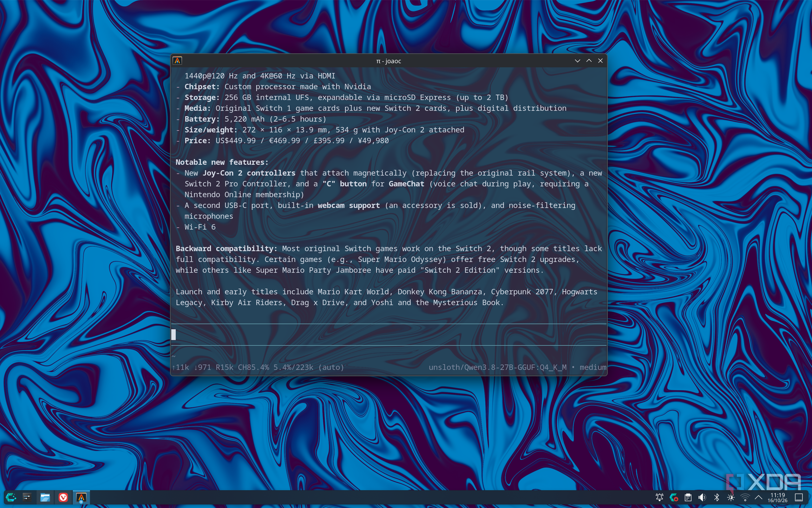Open the Bluetooth tray icon
This screenshot has height=508, width=812.
tap(717, 497)
